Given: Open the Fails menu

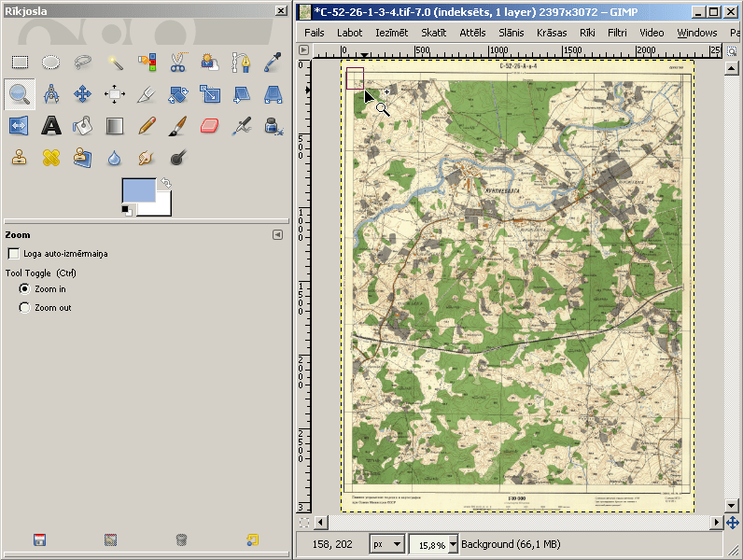Looking at the screenshot, I should [x=315, y=33].
